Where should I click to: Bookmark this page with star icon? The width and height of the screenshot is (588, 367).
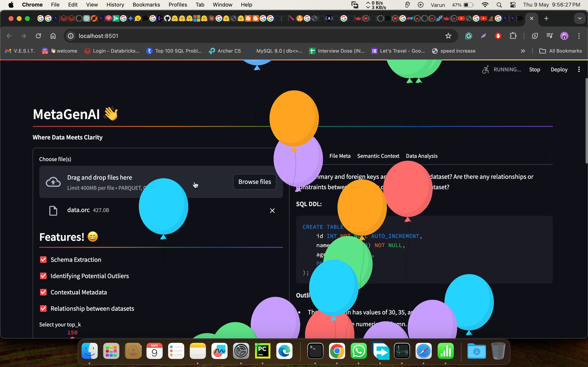click(448, 36)
